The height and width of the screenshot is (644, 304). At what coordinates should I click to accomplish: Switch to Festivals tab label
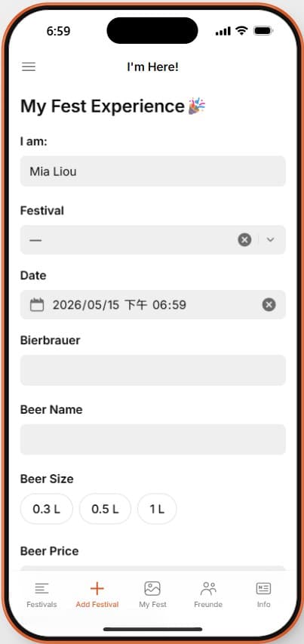(41, 605)
